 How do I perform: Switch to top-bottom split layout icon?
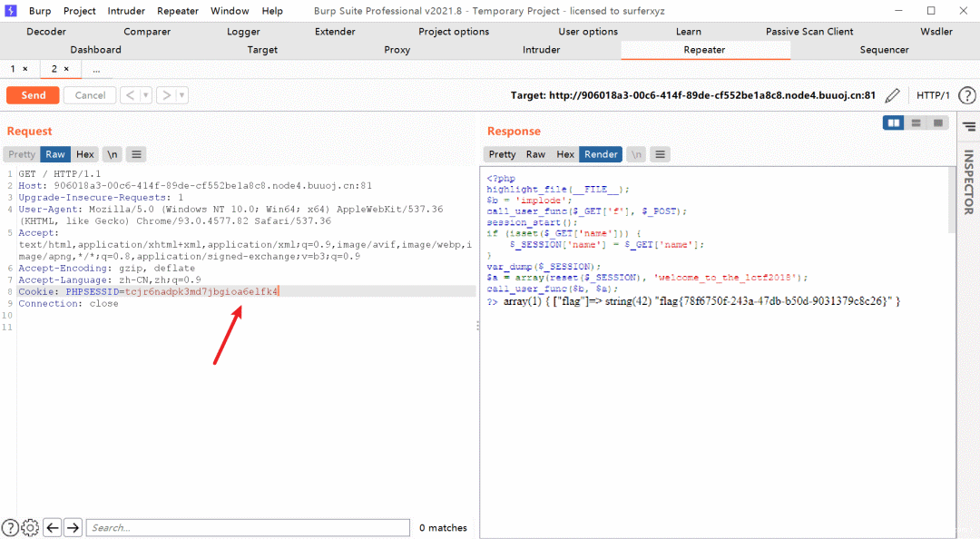(916, 123)
